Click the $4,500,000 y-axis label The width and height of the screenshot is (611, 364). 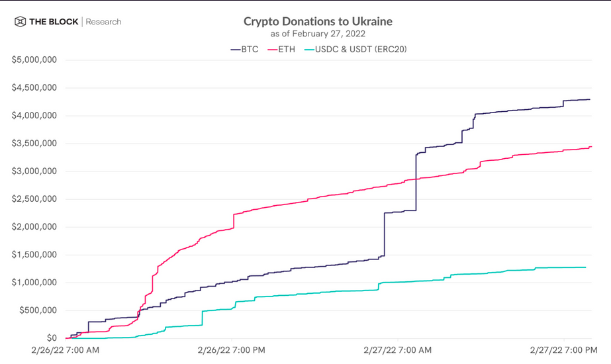click(x=33, y=87)
